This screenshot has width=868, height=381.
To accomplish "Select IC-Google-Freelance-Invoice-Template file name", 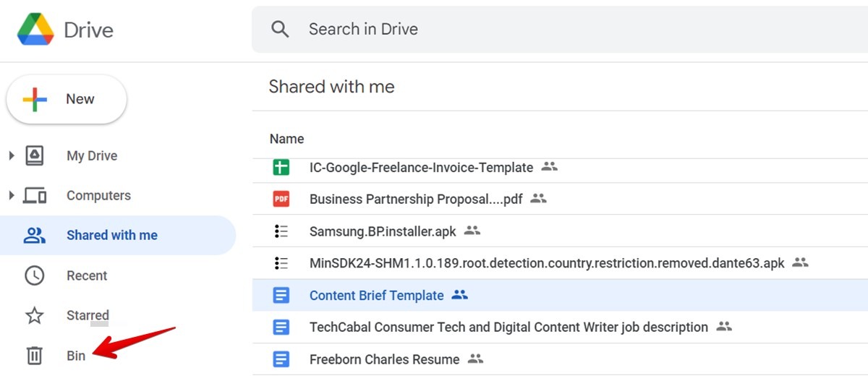I will 421,168.
